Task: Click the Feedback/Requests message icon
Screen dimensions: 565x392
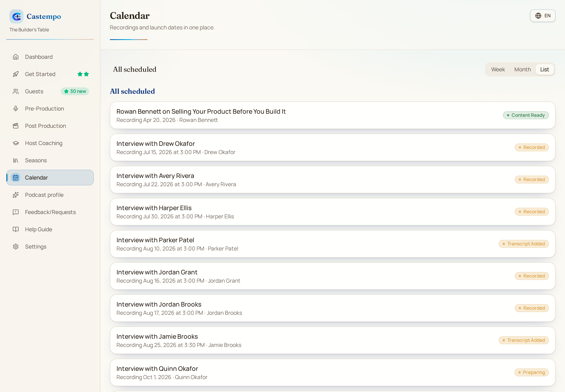Action: [x=16, y=212]
